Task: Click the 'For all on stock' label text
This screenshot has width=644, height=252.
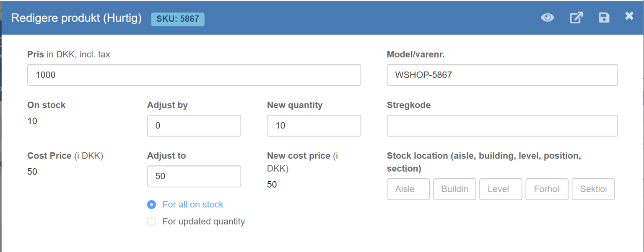Action: click(193, 205)
